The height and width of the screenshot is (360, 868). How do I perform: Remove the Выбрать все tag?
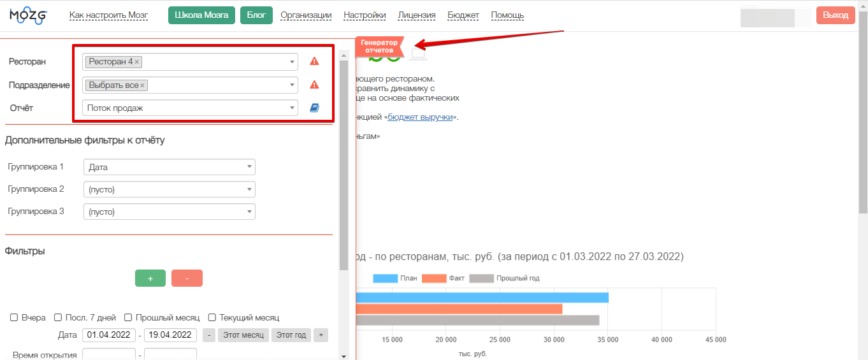point(143,85)
